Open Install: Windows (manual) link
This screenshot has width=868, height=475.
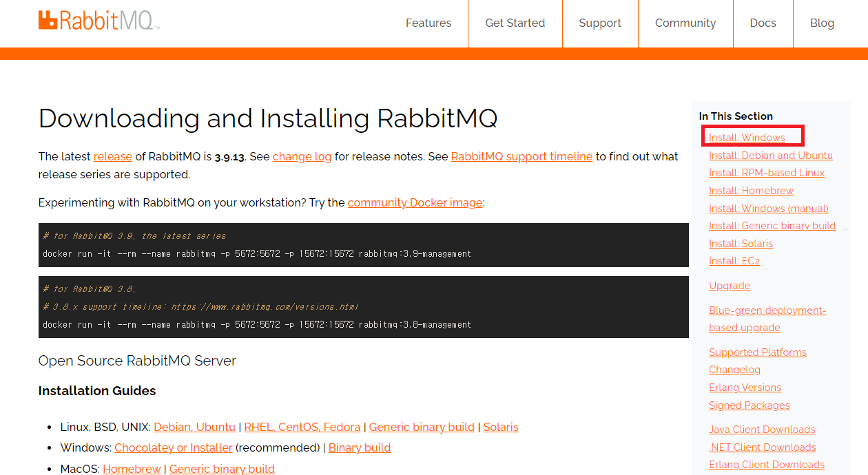tap(769, 209)
